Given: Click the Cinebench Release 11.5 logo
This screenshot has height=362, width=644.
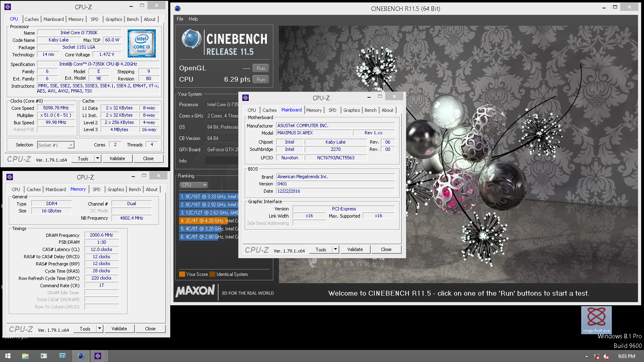Looking at the screenshot, I should point(225,42).
